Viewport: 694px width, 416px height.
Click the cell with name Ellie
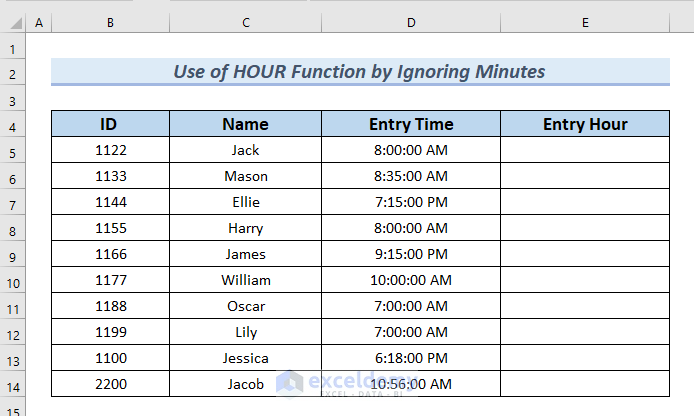[x=245, y=203]
